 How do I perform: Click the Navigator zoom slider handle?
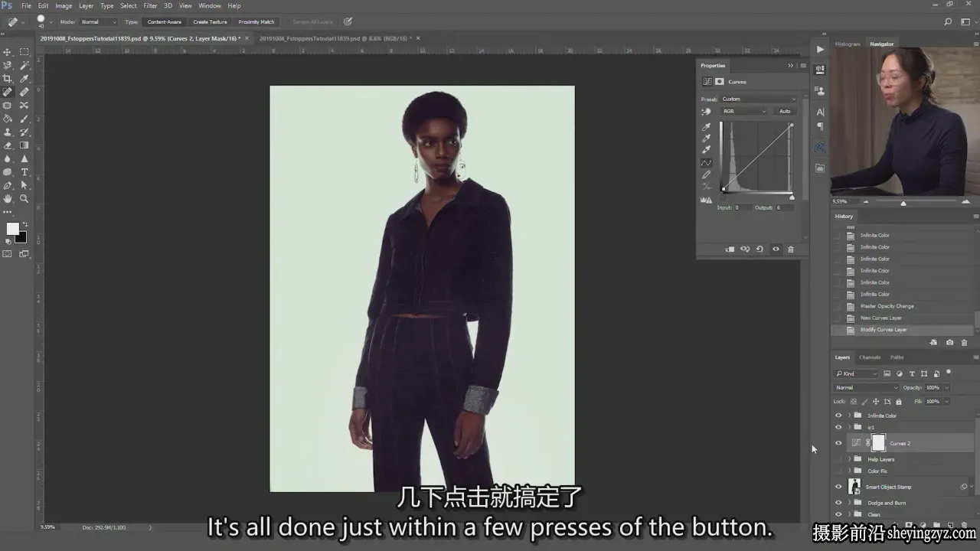tap(903, 203)
